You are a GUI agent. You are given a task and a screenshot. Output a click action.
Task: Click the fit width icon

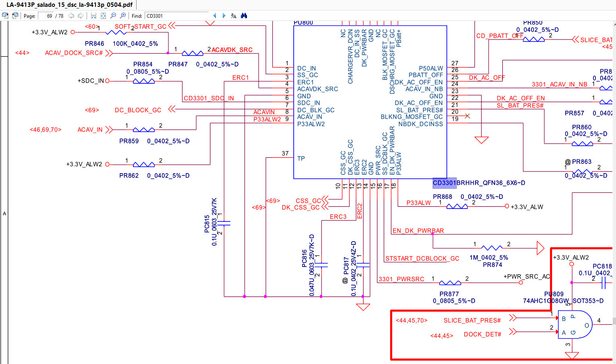(x=93, y=16)
